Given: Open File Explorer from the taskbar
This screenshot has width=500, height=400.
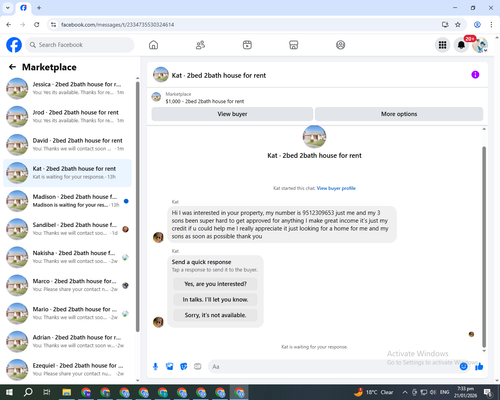Looking at the screenshot, I should click(67, 392).
